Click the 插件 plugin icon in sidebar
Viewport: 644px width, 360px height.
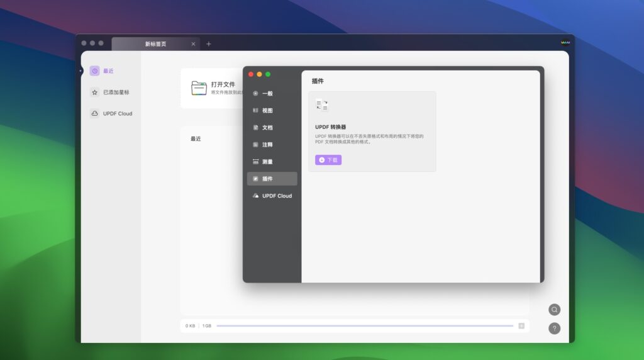(255, 179)
